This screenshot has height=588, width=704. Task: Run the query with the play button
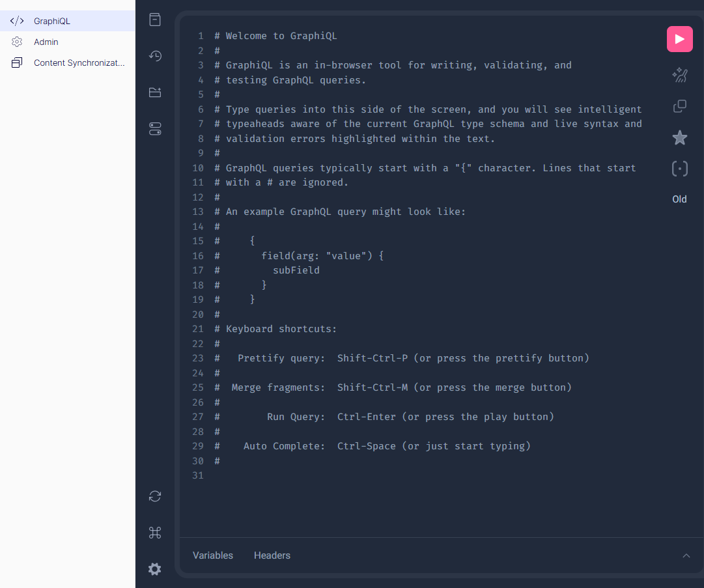coord(679,39)
